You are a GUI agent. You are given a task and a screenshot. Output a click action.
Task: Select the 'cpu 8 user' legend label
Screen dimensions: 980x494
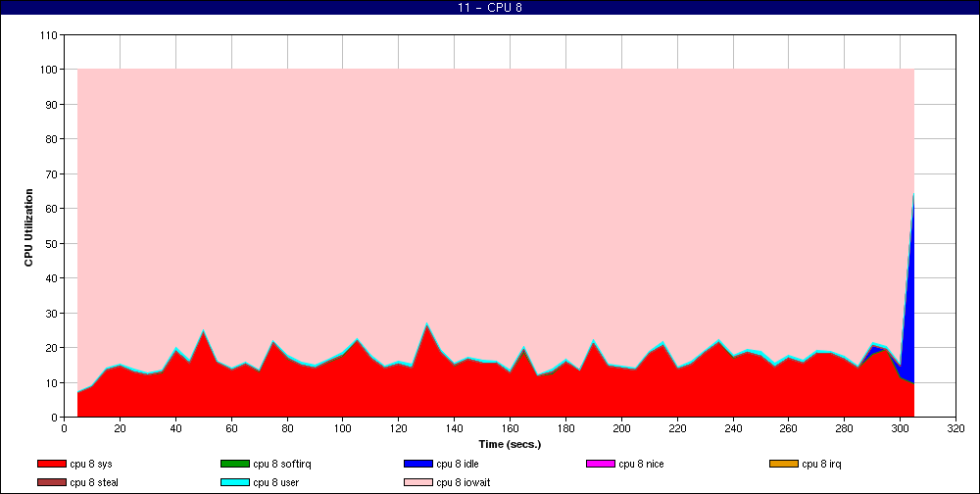(276, 483)
